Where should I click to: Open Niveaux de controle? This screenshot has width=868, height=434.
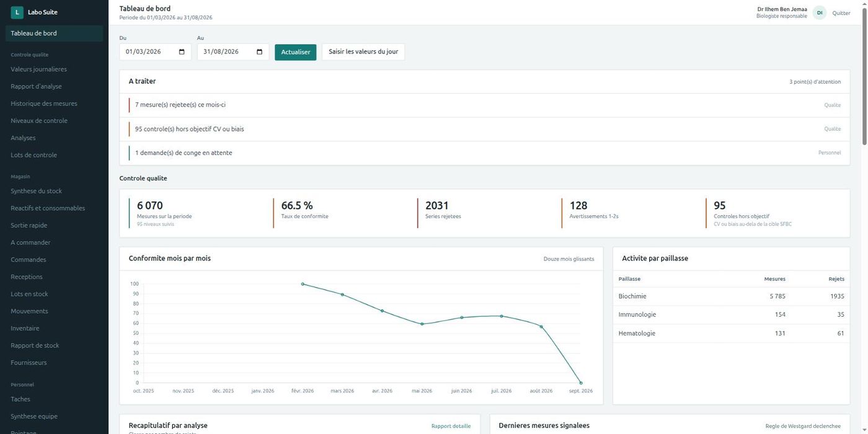(39, 121)
